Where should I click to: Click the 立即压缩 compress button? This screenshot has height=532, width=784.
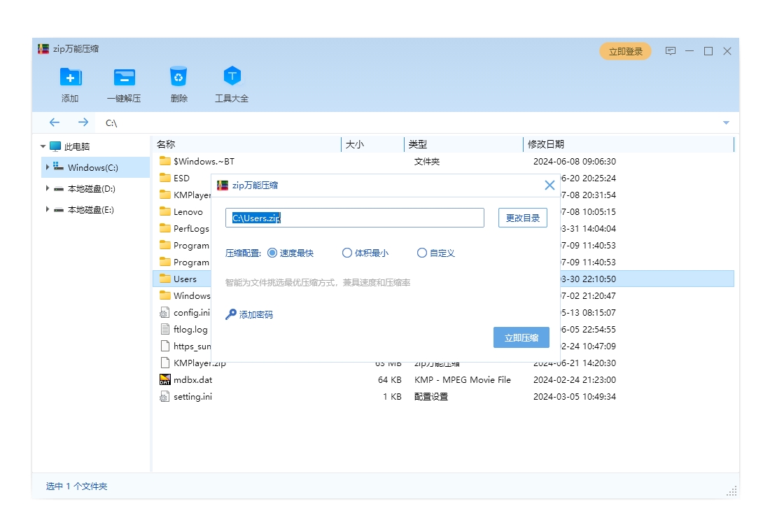(x=521, y=337)
